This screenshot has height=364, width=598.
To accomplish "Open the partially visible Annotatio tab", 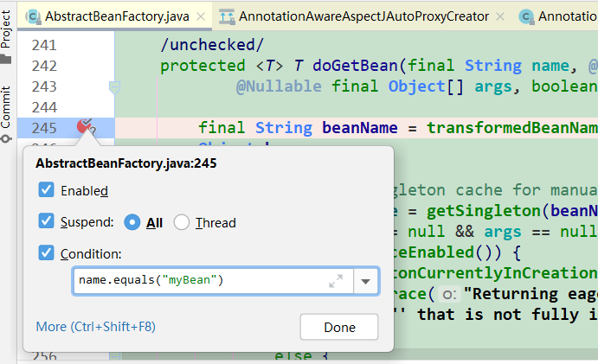I will click(x=556, y=16).
